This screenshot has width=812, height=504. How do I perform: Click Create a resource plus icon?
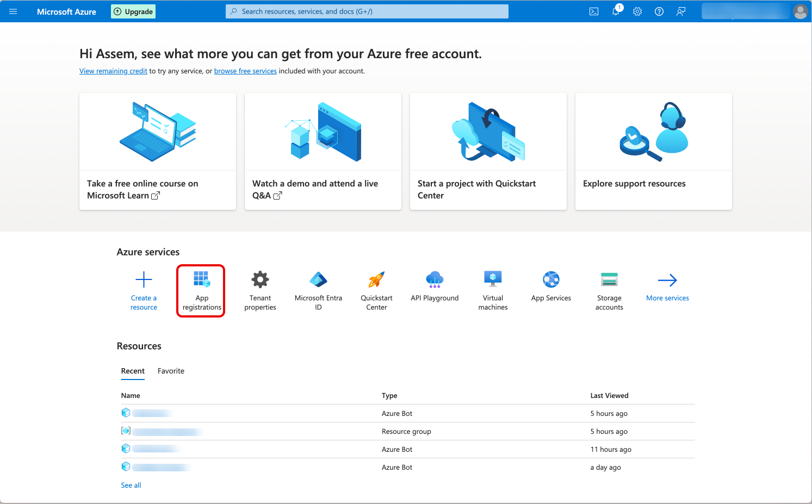tap(144, 280)
